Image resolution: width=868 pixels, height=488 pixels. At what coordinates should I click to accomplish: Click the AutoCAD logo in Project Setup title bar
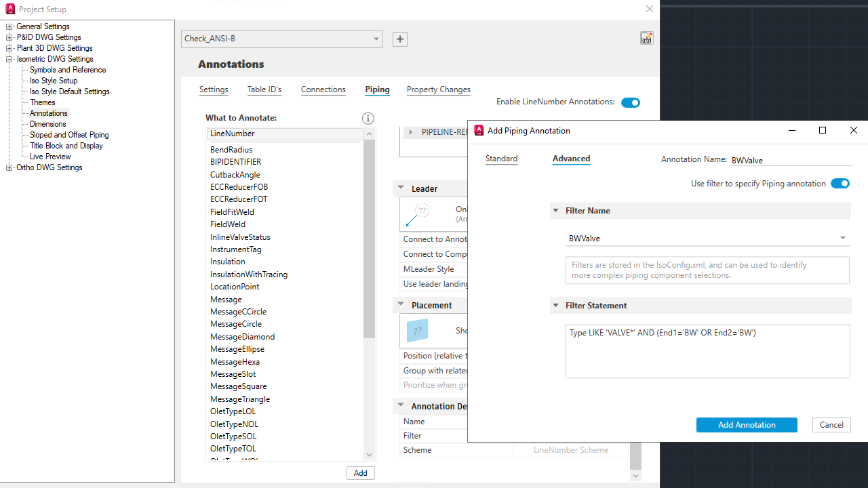10,9
